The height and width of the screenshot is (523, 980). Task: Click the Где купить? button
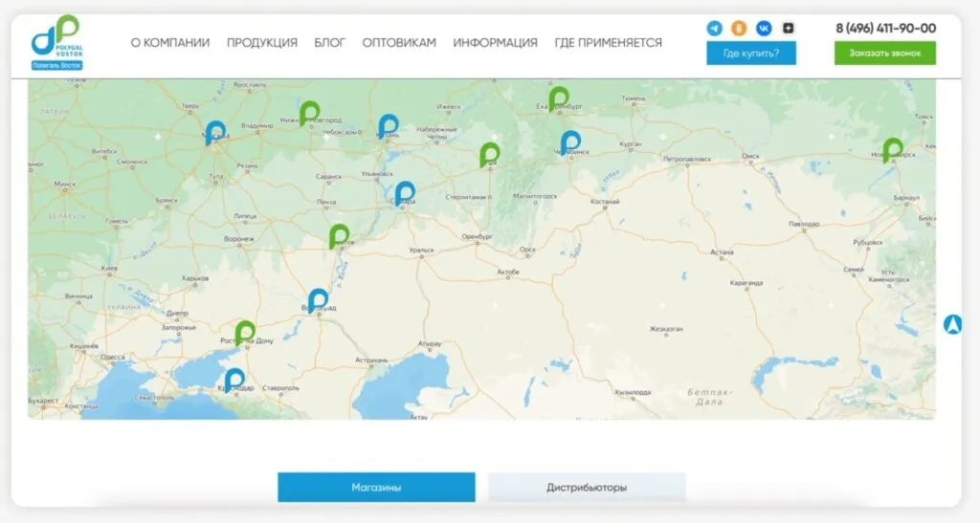click(x=751, y=53)
